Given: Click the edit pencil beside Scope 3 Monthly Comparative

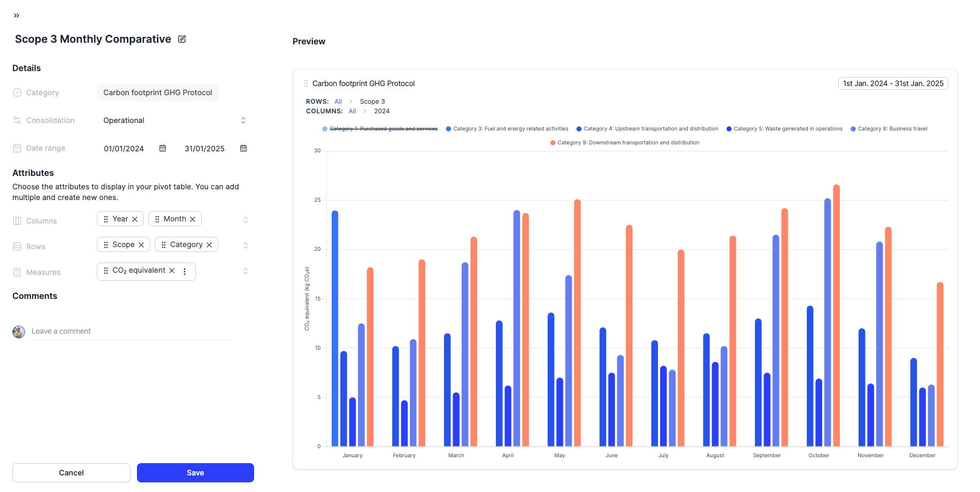Looking at the screenshot, I should pyautogui.click(x=182, y=39).
